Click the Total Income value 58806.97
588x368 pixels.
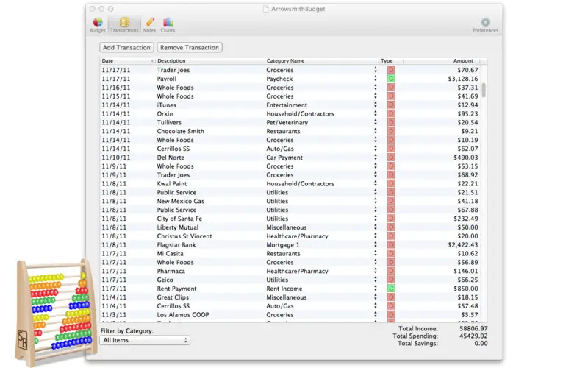click(x=473, y=328)
